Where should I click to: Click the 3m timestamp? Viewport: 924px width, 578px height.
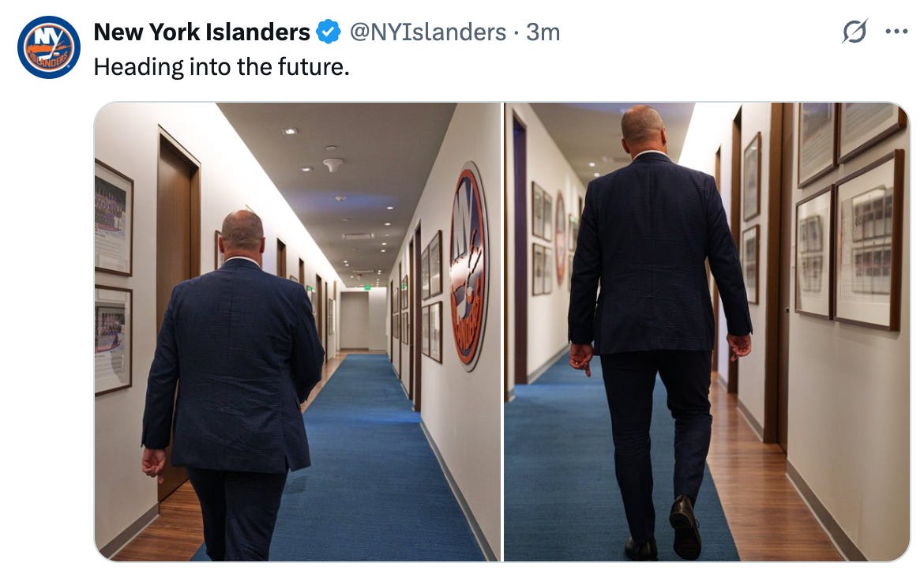pyautogui.click(x=543, y=32)
